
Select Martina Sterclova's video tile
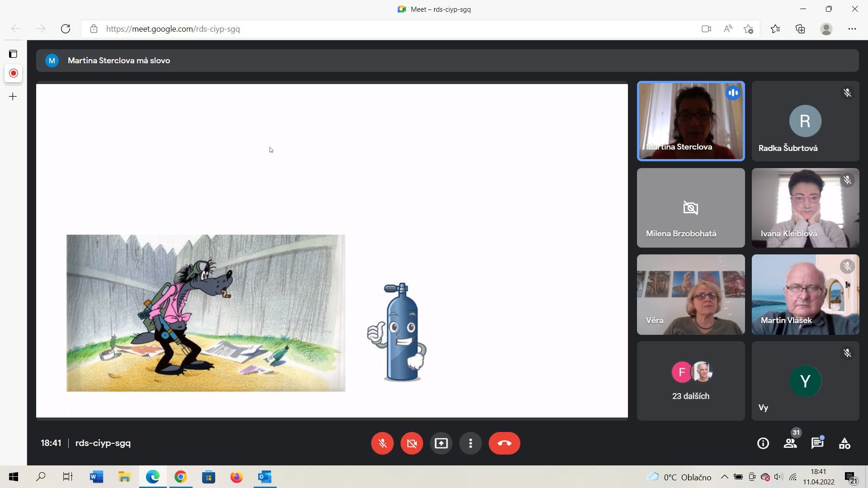pyautogui.click(x=691, y=121)
